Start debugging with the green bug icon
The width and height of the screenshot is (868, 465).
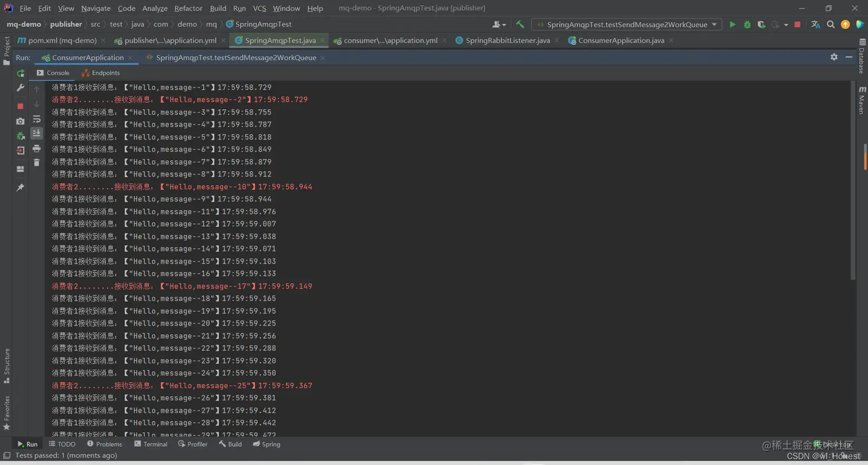click(747, 25)
